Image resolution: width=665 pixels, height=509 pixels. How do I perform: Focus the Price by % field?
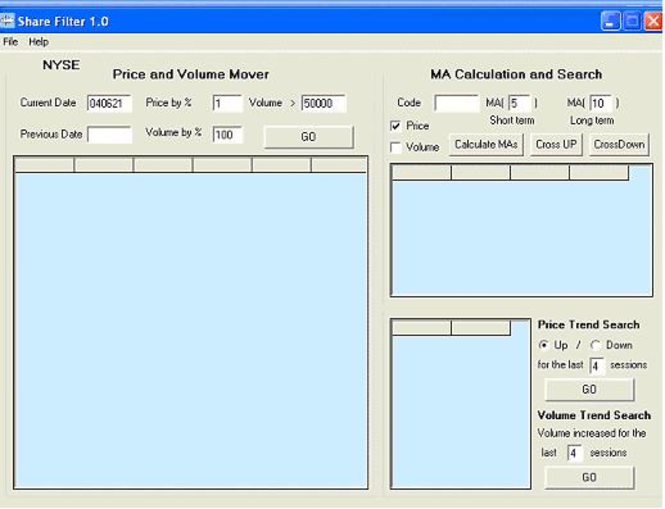pyautogui.click(x=227, y=103)
